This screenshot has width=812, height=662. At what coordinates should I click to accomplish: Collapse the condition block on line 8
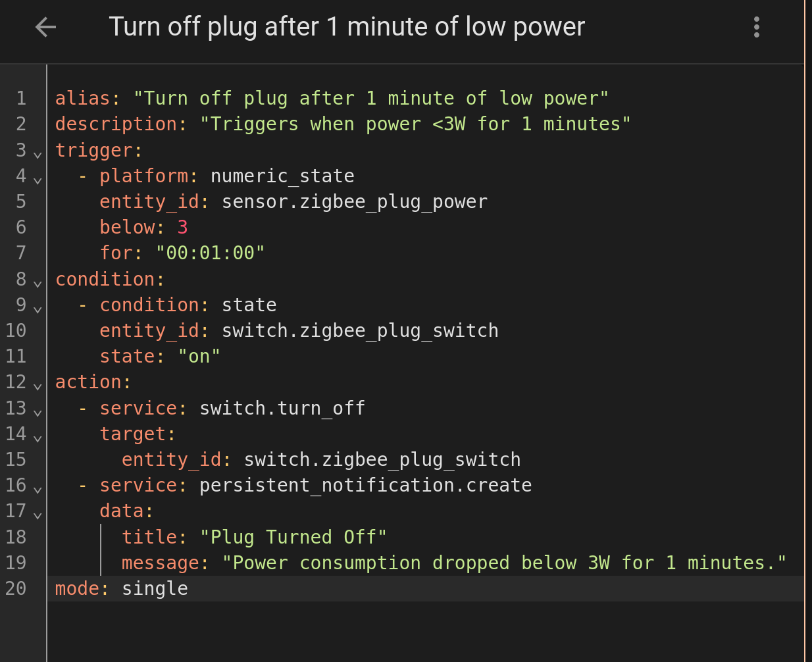(x=38, y=283)
